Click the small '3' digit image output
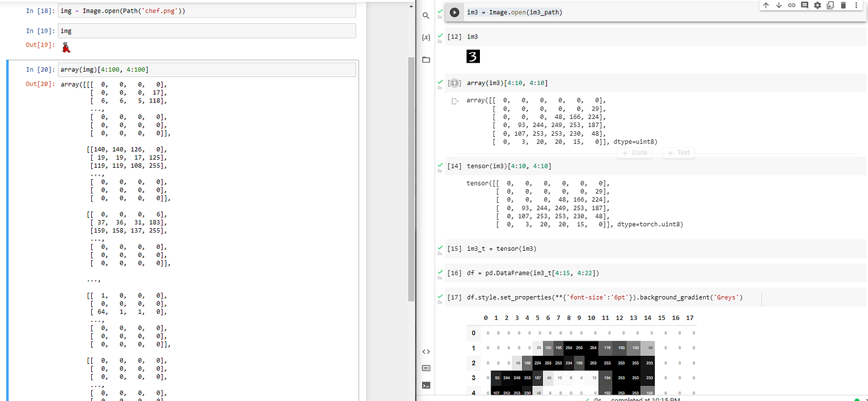The height and width of the screenshot is (401, 868). click(473, 57)
